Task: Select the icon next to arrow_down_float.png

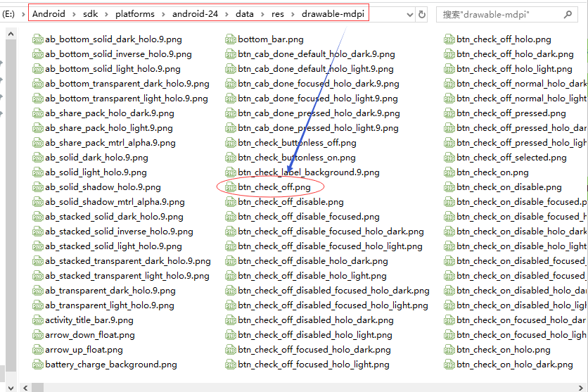Action: 38,335
